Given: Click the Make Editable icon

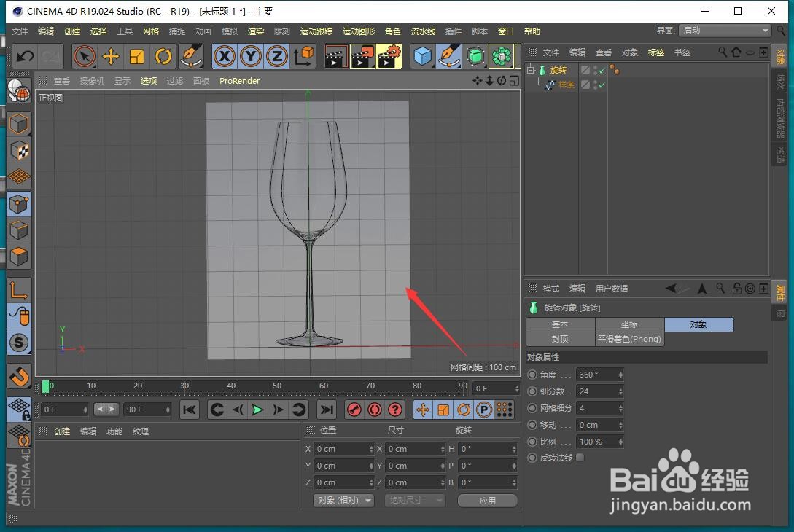Looking at the screenshot, I should point(19,92).
